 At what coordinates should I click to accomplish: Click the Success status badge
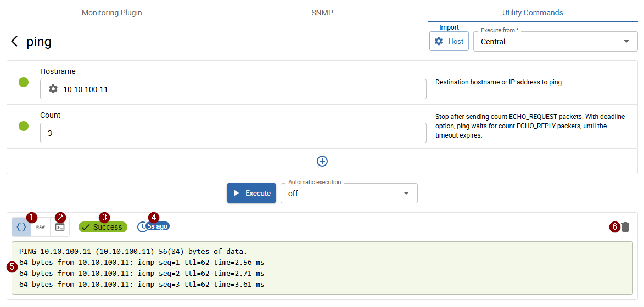103,227
